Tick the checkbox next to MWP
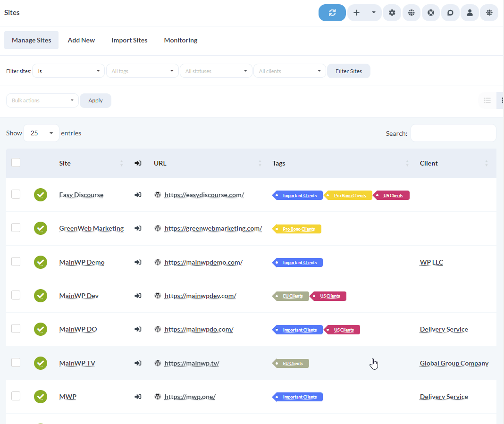Screen dimensions: 504x424 pos(16,397)
